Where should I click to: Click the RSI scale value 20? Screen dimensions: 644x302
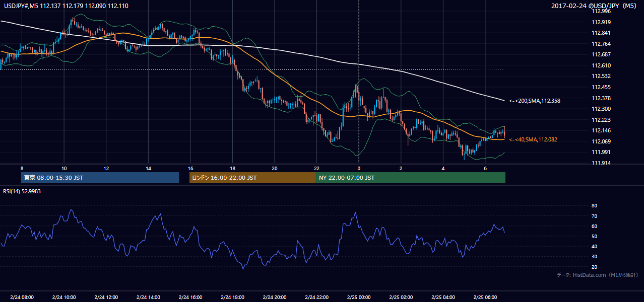click(594, 267)
